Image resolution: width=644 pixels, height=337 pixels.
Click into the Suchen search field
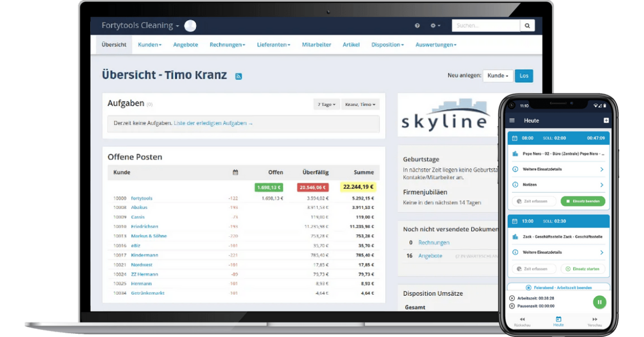485,26
